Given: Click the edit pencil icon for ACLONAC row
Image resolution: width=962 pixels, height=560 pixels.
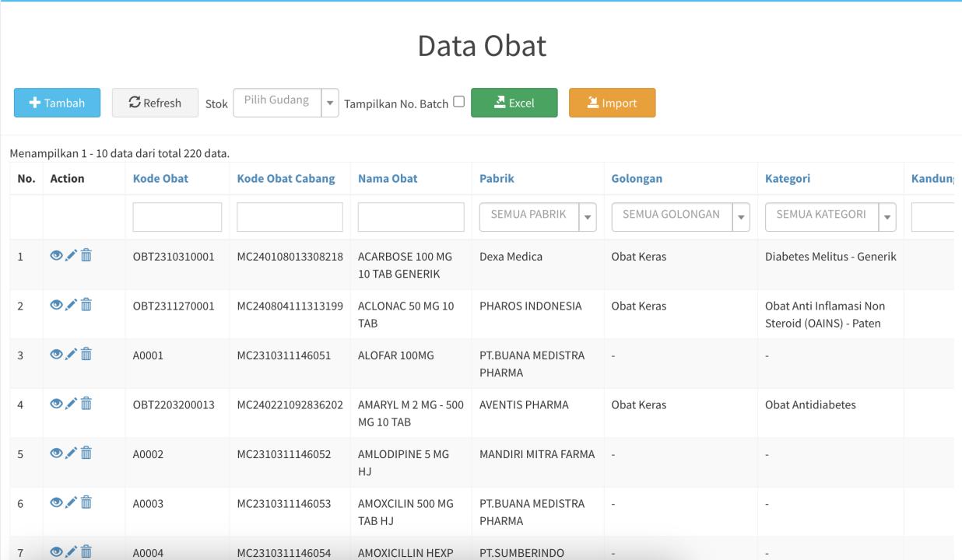Looking at the screenshot, I should pyautogui.click(x=71, y=305).
